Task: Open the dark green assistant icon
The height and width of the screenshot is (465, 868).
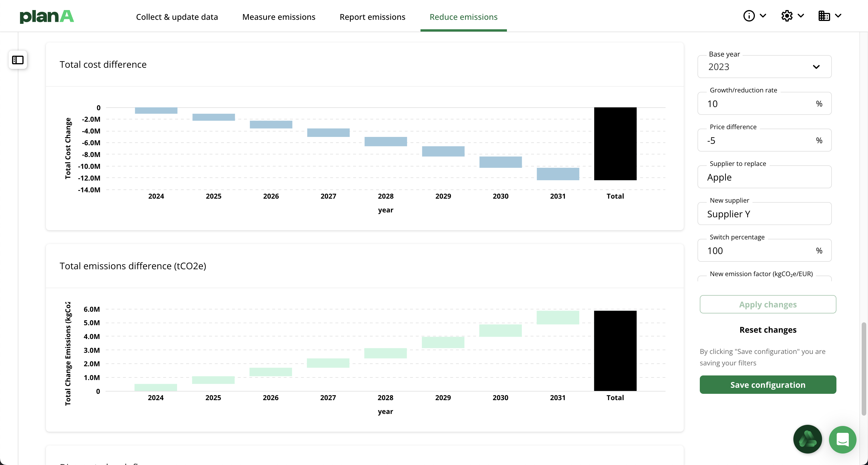Action: click(x=807, y=439)
